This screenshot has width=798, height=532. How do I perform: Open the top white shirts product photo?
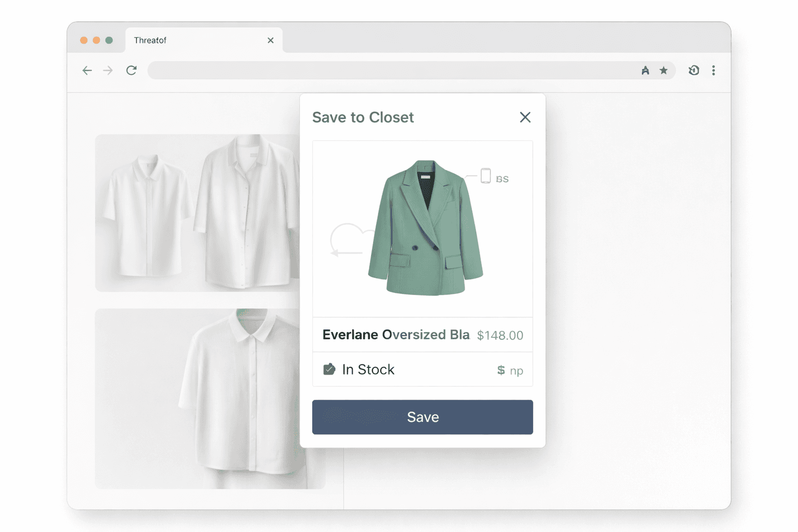[197, 213]
